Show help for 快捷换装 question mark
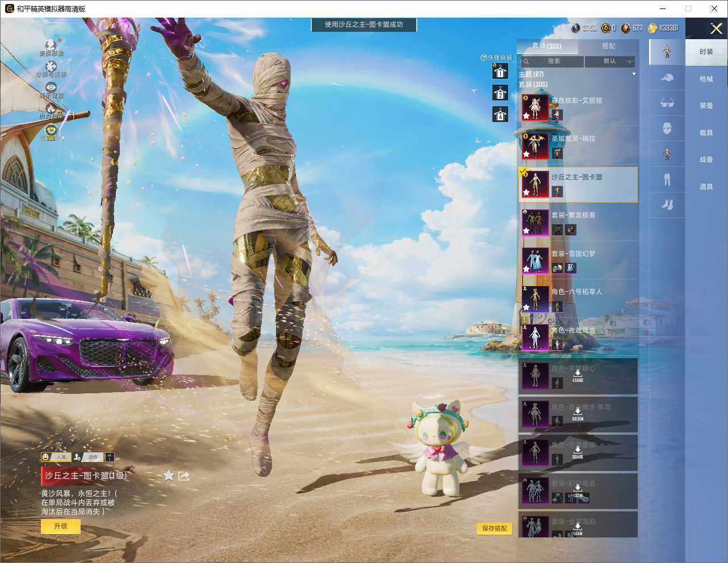Image resolution: width=728 pixels, height=563 pixels. [483, 57]
